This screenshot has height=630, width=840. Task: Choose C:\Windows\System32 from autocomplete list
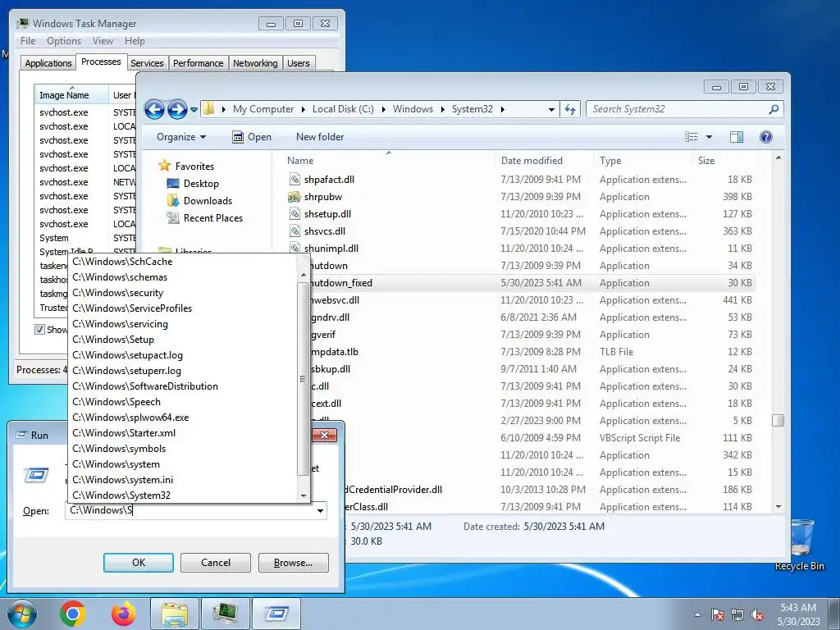tap(182, 495)
